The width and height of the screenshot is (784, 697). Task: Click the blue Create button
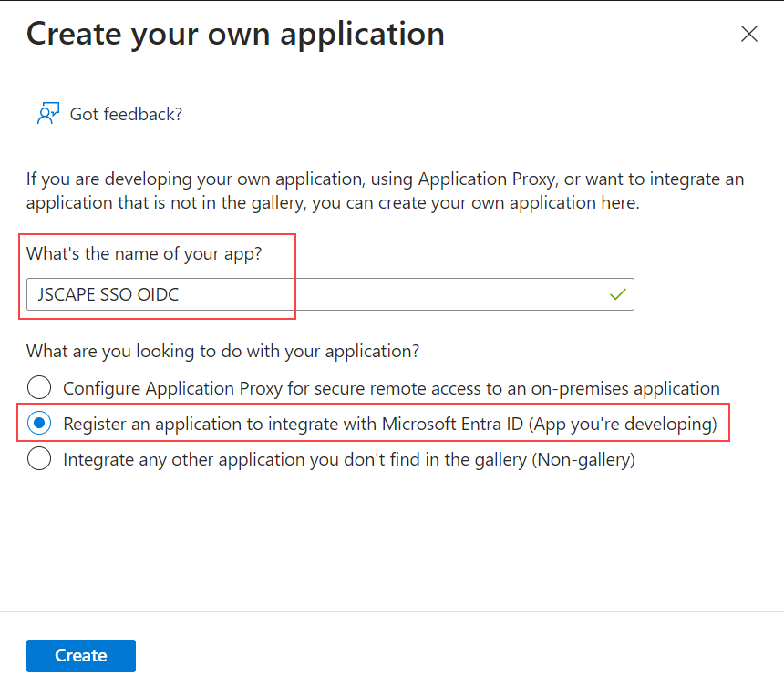81,655
